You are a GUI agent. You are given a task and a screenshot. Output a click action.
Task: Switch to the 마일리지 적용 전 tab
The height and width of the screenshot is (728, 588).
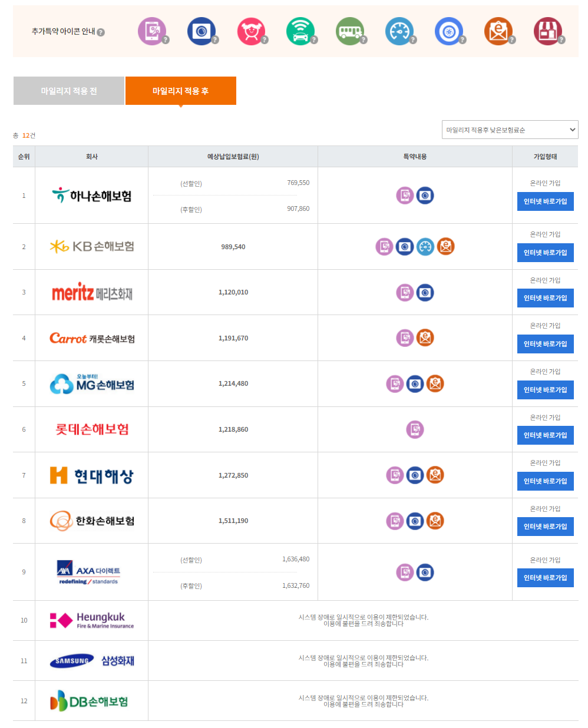point(69,91)
